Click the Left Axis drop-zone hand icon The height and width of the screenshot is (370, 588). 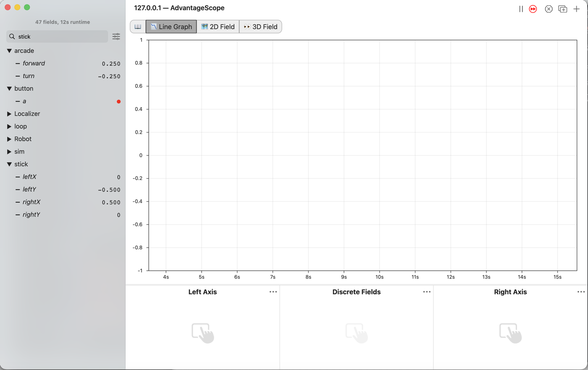[x=203, y=333]
